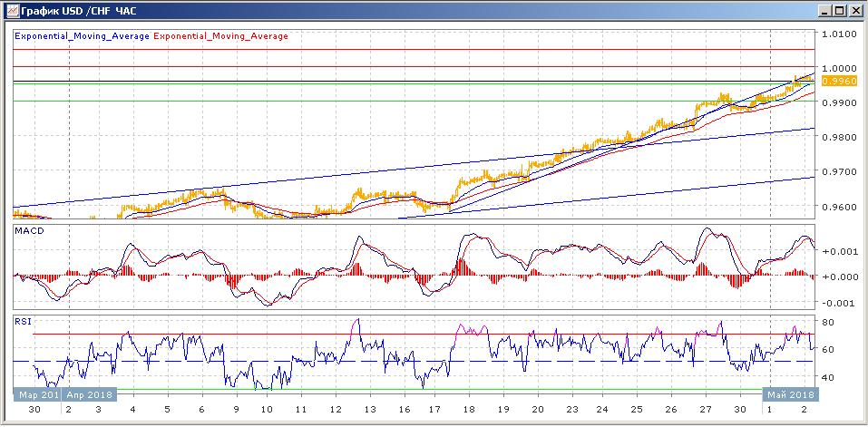Image resolution: width=868 pixels, height=427 pixels.
Task: Click date 1 under 'Май 2018'
Action: tap(771, 410)
